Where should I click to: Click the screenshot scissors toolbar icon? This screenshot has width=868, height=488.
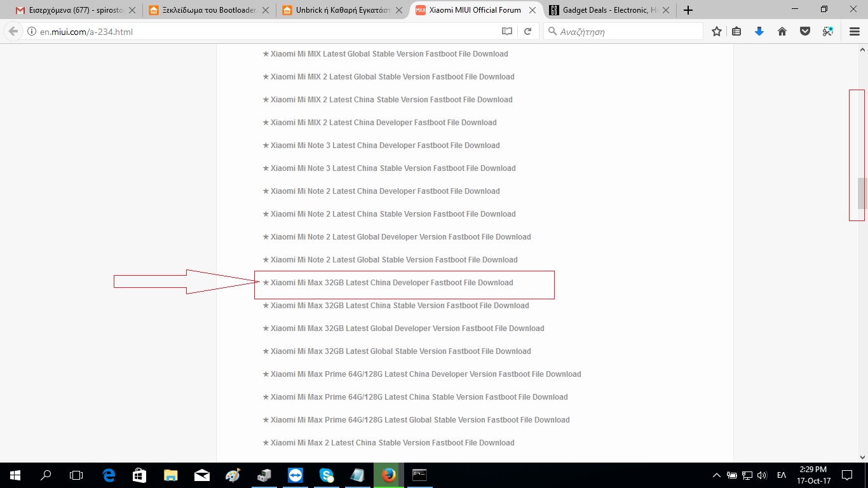827,31
